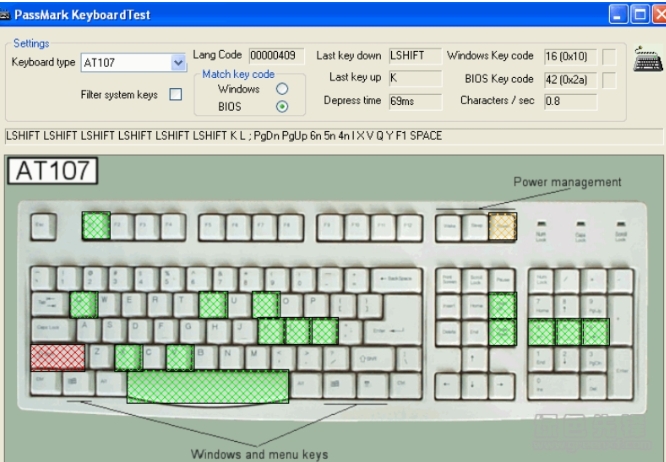The width and height of the screenshot is (666, 462).
Task: Click the green highlighted Page Up key
Action: (x=502, y=305)
